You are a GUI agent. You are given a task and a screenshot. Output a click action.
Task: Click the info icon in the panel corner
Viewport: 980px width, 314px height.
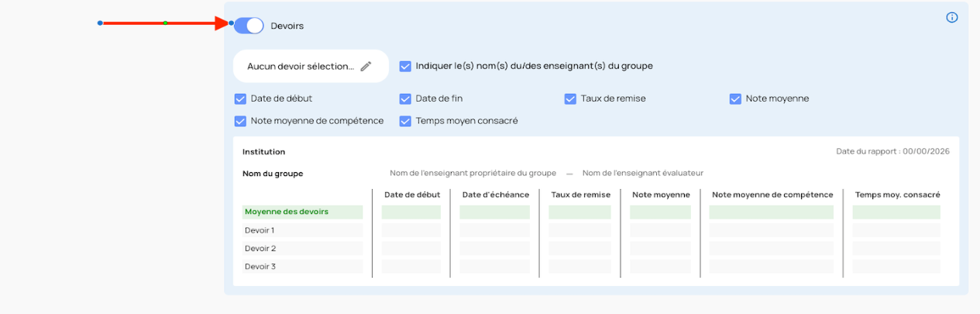pyautogui.click(x=952, y=18)
